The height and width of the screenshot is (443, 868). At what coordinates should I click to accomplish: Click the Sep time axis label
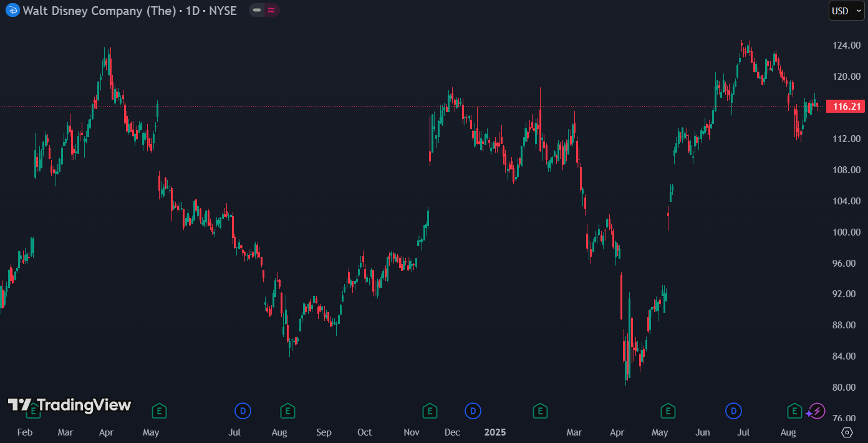coord(324,432)
